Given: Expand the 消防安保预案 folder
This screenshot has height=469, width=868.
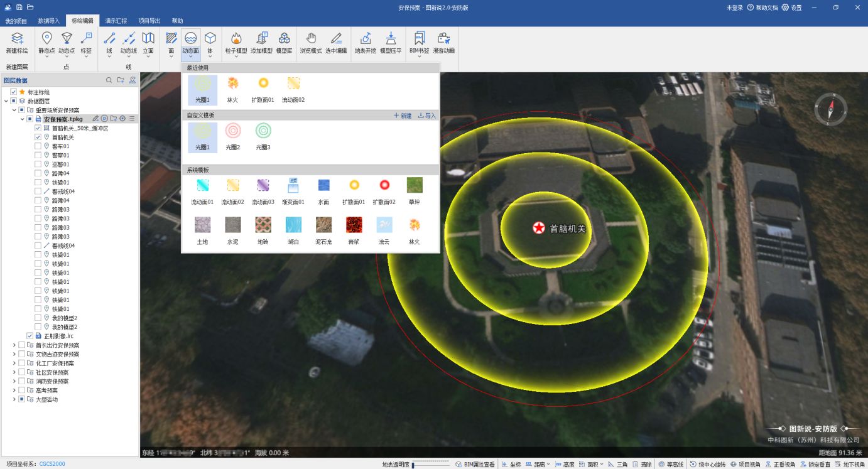Looking at the screenshot, I should pyautogui.click(x=14, y=381).
